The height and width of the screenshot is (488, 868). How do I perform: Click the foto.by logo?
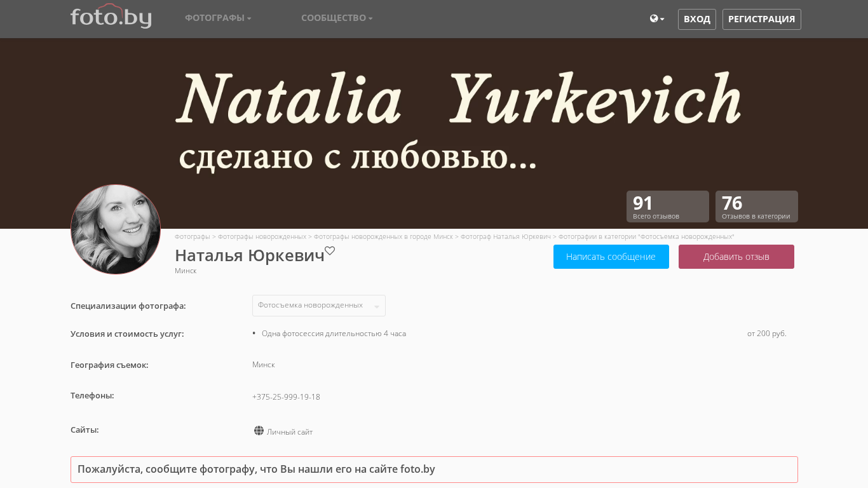coord(111,17)
